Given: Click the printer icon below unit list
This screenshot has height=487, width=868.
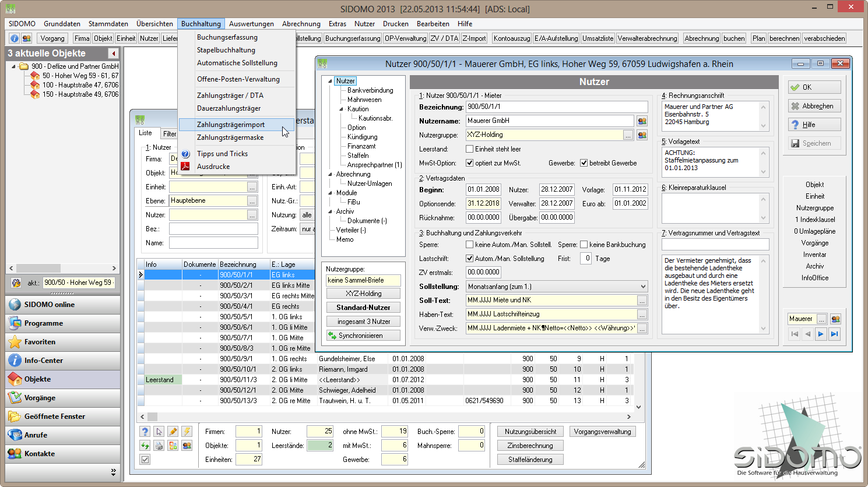Looking at the screenshot, I should [159, 446].
